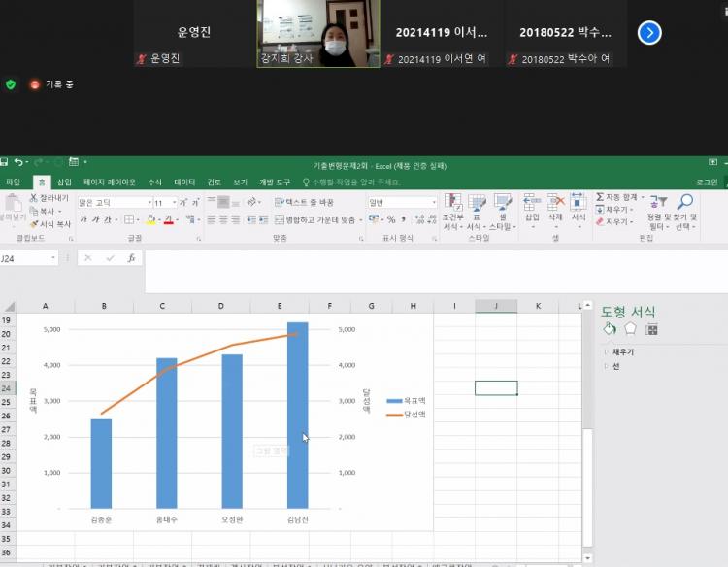Open Find & Select magnifier icon
Image resolution: width=728 pixels, height=567 pixels.
pyautogui.click(x=685, y=202)
